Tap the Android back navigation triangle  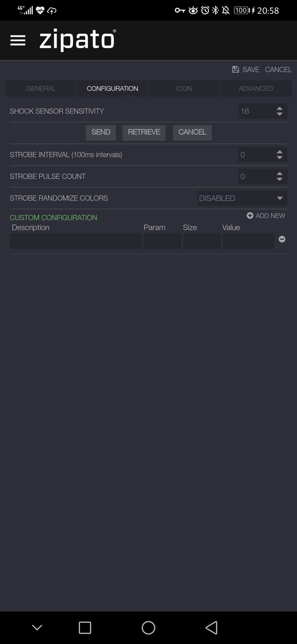click(x=211, y=628)
